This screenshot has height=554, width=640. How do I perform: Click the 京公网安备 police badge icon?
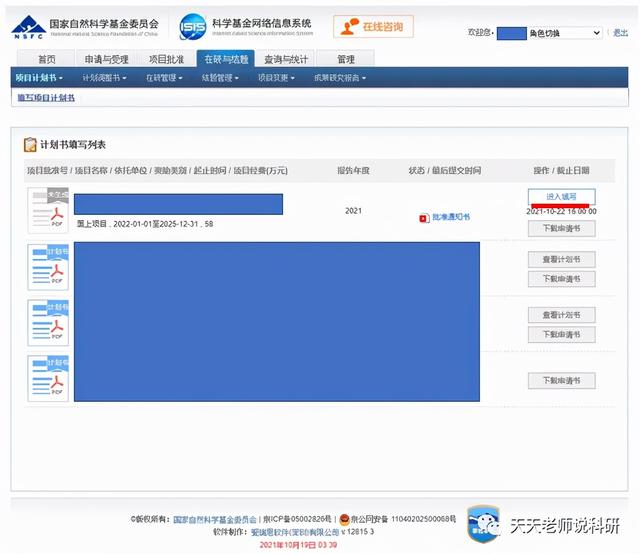pyautogui.click(x=344, y=519)
